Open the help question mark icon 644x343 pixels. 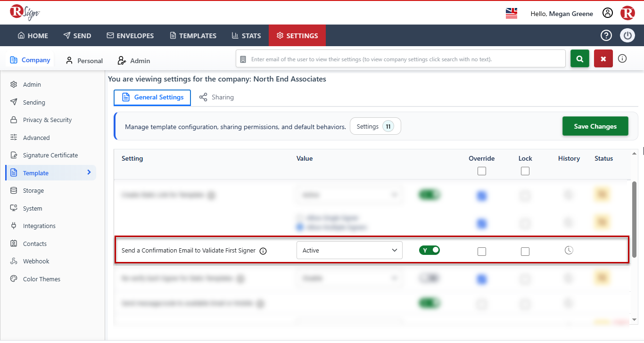click(606, 35)
